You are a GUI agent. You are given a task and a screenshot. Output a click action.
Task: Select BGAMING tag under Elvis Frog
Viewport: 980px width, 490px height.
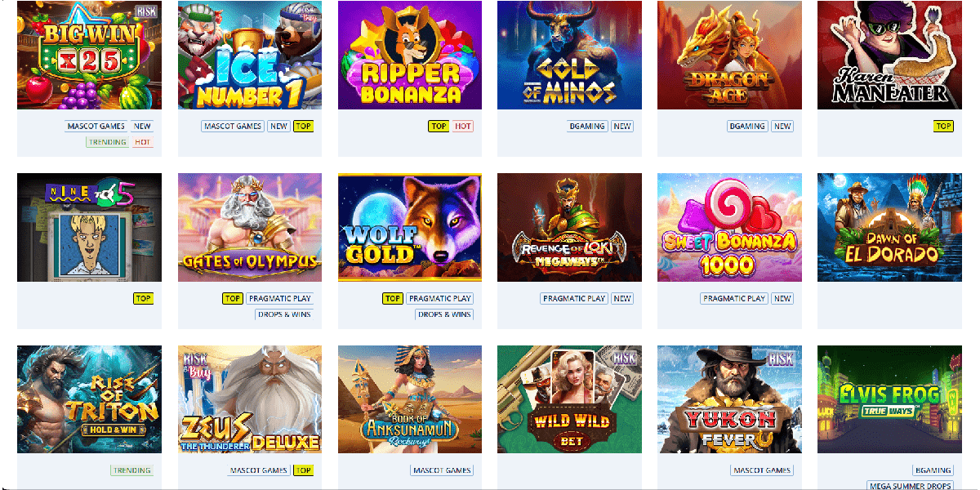tap(933, 470)
